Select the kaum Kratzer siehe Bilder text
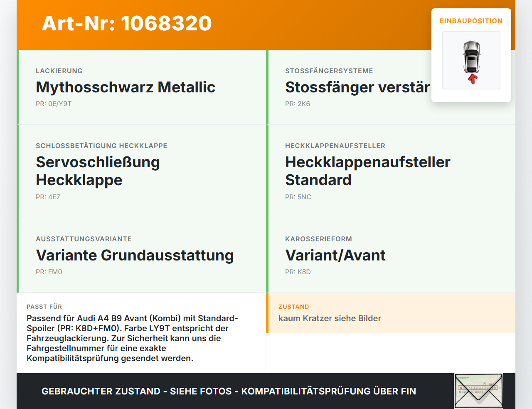 coord(330,318)
